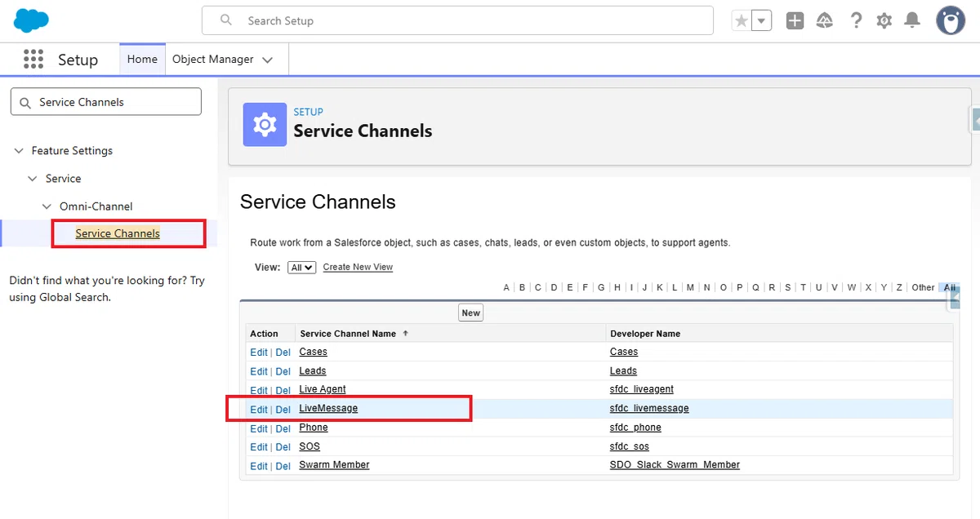This screenshot has width=980, height=519.
Task: Sort by Developer Name column header
Action: pos(645,334)
